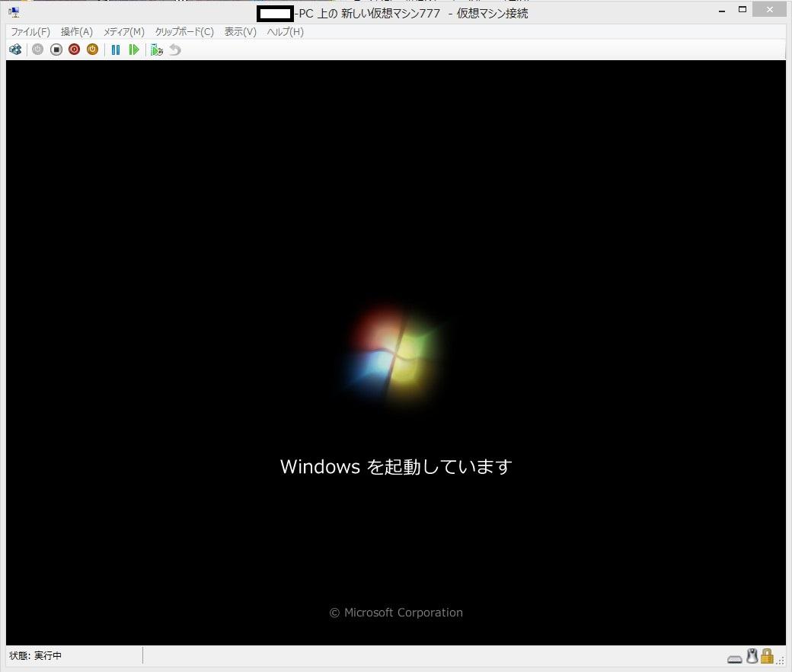Maximize the virtual machine connection window

pyautogui.click(x=742, y=10)
